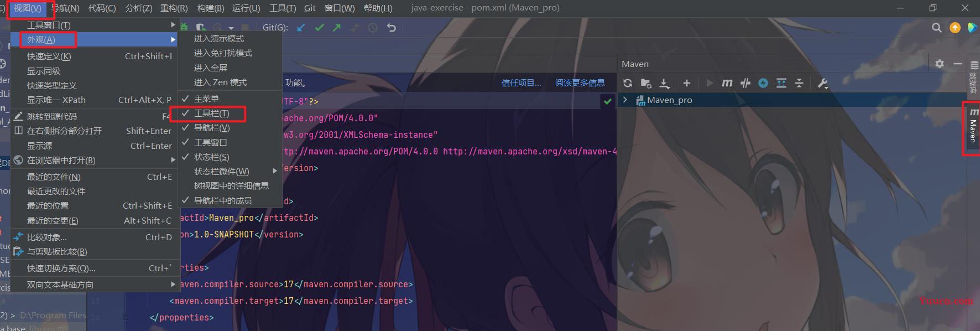
Task: Click Maven download sources icon
Action: [665, 83]
